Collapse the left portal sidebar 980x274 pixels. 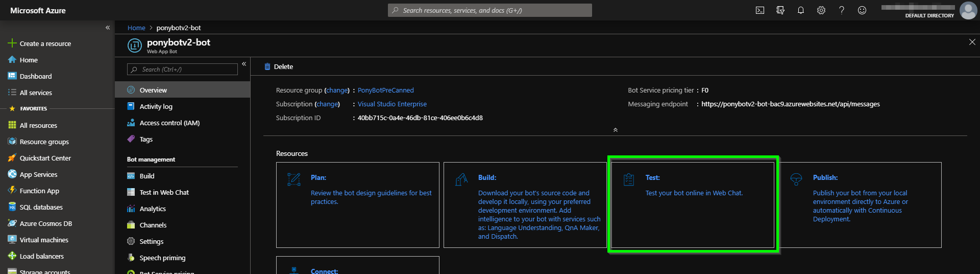[x=108, y=28]
